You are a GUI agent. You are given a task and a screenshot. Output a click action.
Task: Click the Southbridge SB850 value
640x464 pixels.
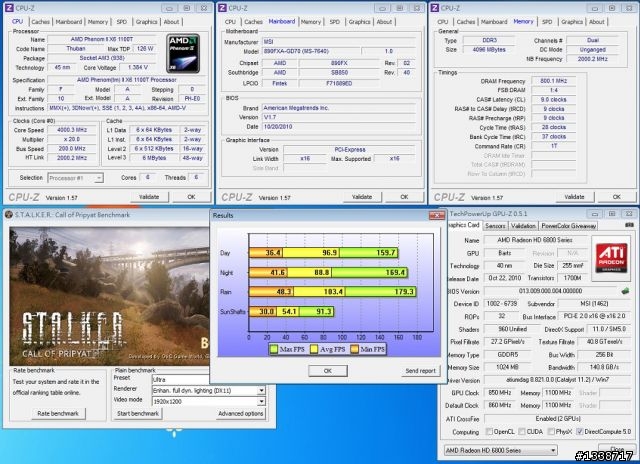tap(339, 72)
